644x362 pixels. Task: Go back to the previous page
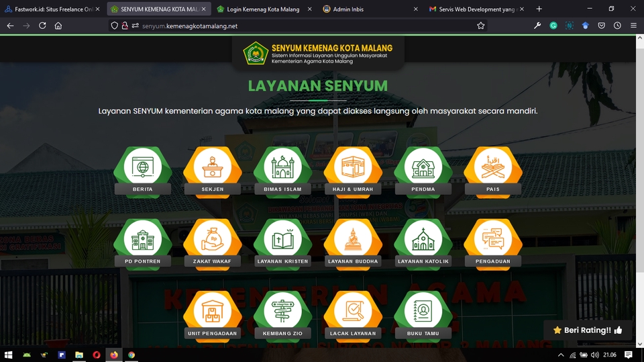10,26
